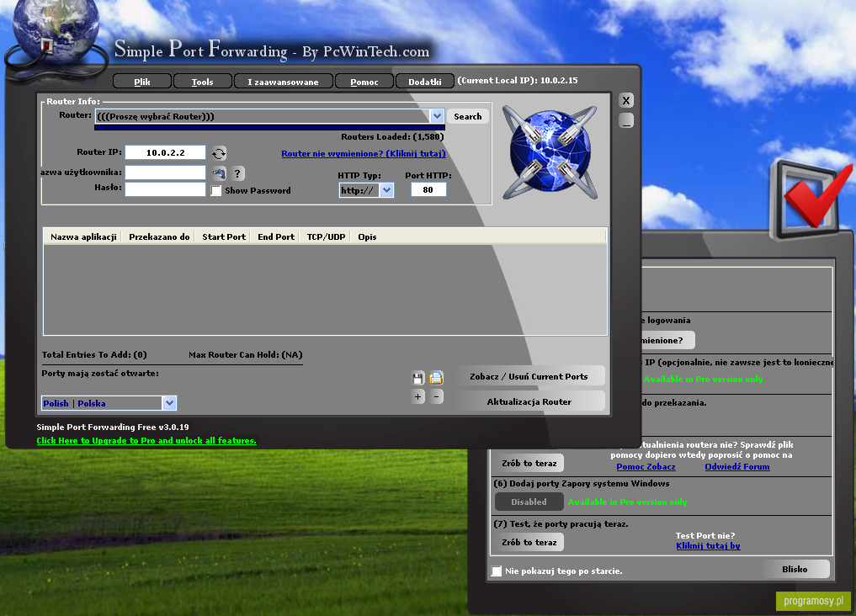The width and height of the screenshot is (856, 616).
Task: Click the username input field
Action: point(166,173)
